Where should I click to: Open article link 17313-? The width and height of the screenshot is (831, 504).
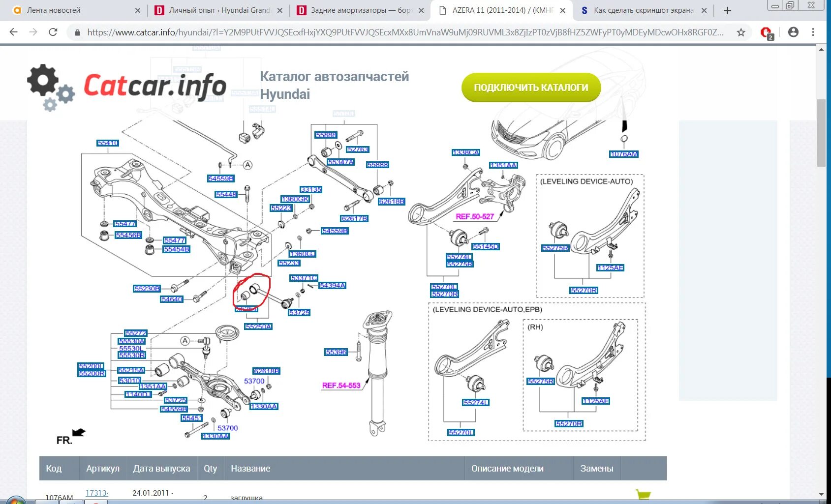tap(97, 493)
